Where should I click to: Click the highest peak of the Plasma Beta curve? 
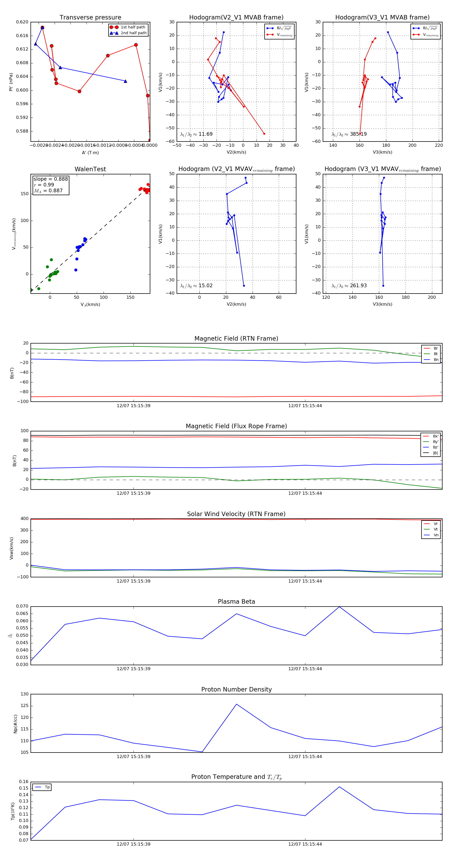(x=339, y=607)
